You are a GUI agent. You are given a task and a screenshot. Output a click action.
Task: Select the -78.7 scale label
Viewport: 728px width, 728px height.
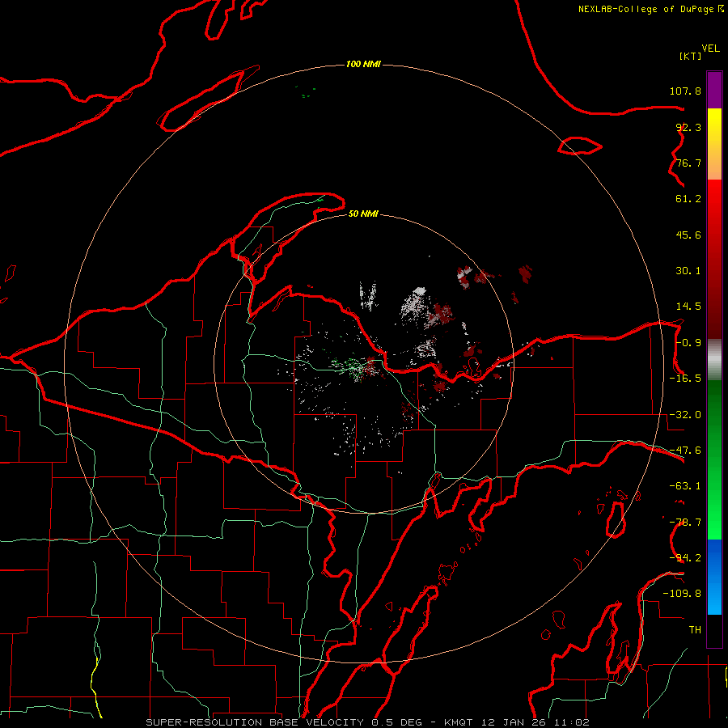pyautogui.click(x=685, y=523)
